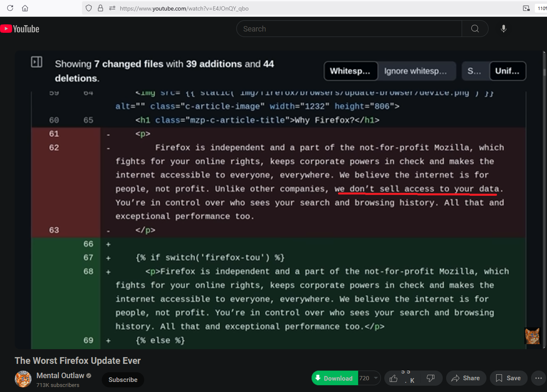The height and width of the screenshot is (392, 547).
Task: Focus the YouTube Search box
Action: click(x=349, y=29)
